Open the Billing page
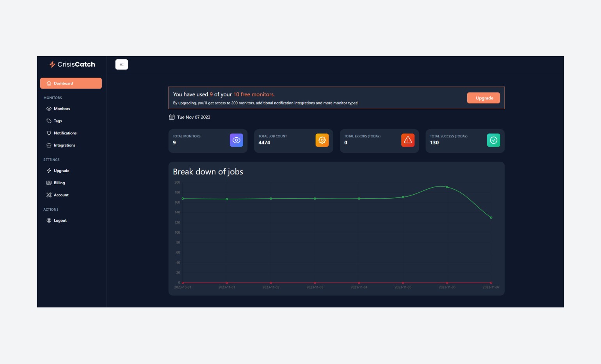 point(59,183)
